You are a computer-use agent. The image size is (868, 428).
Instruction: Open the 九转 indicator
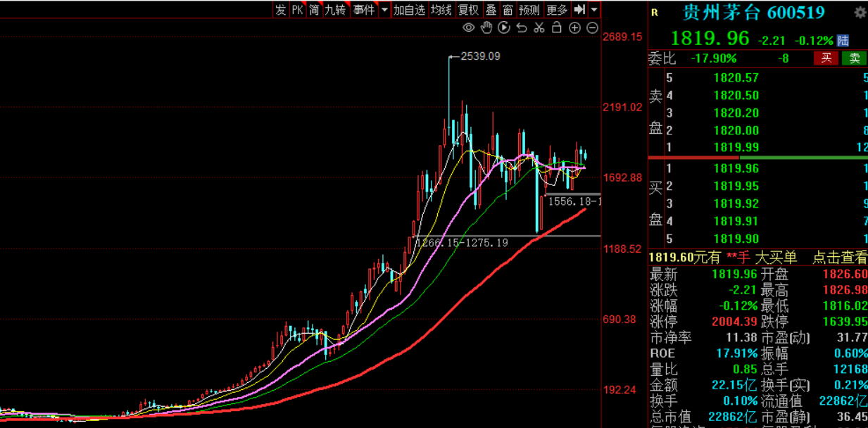point(335,9)
